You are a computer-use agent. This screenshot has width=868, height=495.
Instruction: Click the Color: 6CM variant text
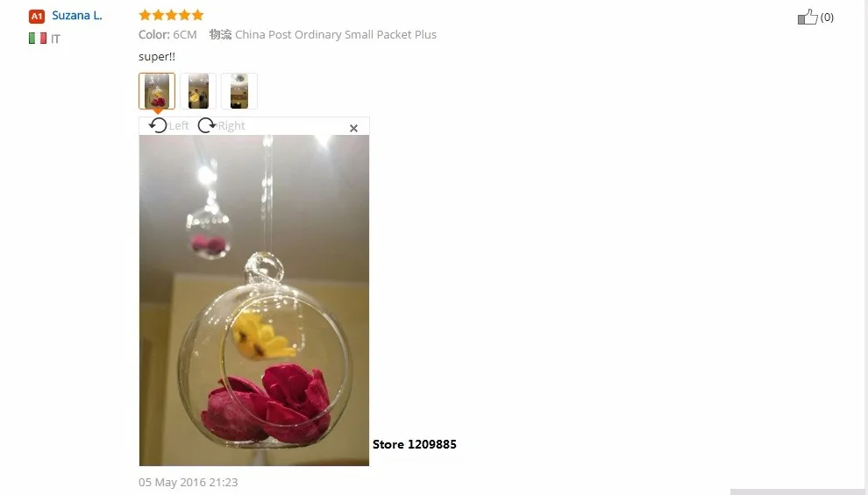click(167, 34)
